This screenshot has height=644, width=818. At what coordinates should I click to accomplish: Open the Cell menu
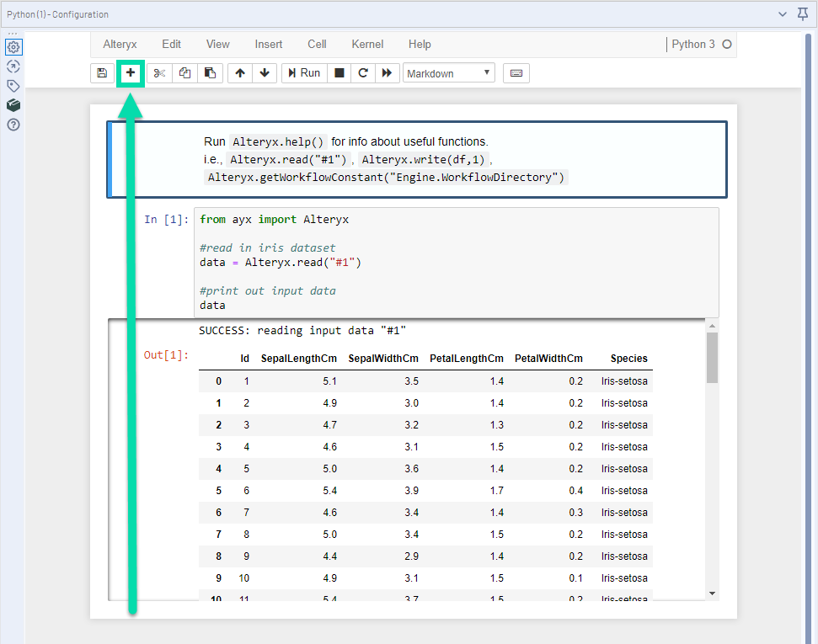[x=318, y=45]
